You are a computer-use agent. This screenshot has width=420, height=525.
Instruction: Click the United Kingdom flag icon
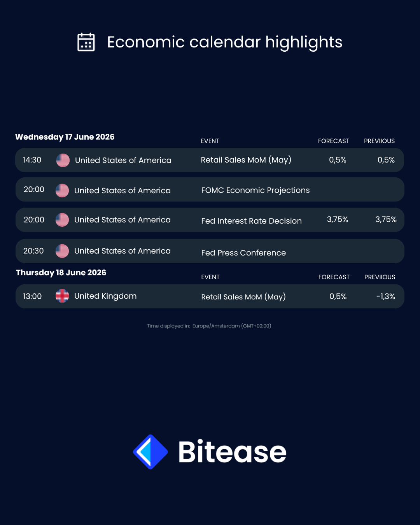(x=62, y=296)
